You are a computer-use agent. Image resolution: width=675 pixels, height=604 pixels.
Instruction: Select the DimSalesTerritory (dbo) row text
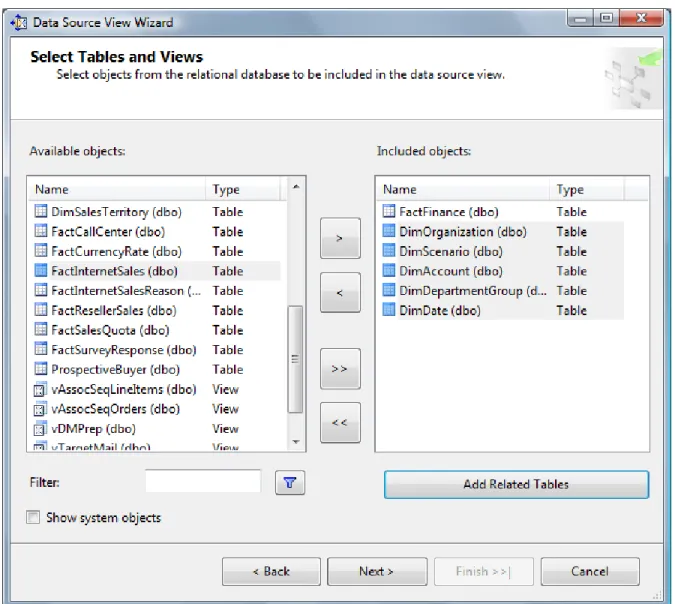(x=116, y=212)
